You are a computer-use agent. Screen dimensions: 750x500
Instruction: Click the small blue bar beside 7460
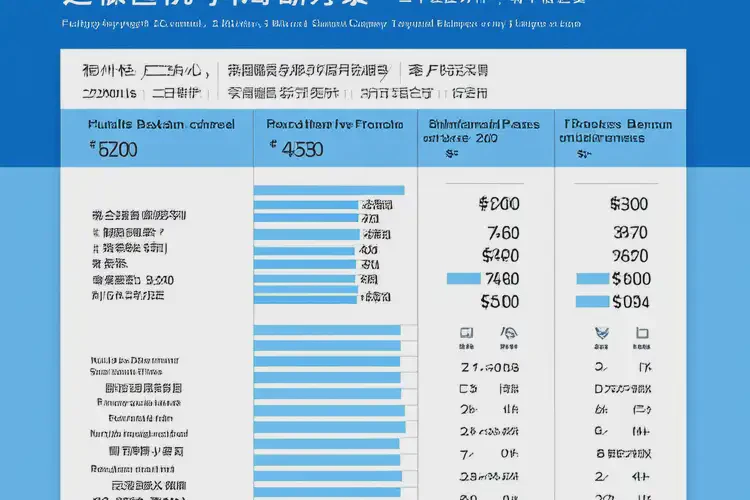coord(463,279)
